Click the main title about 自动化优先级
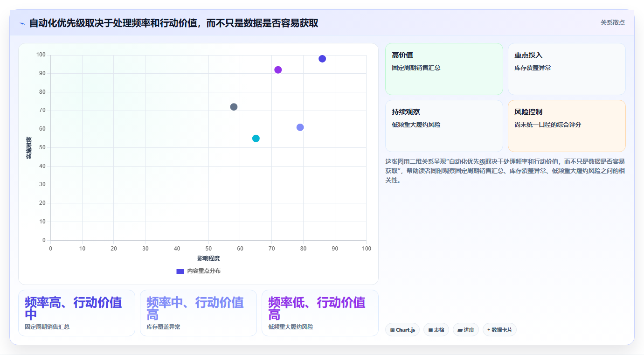Image resolution: width=644 pixels, height=355 pixels. pyautogui.click(x=174, y=23)
